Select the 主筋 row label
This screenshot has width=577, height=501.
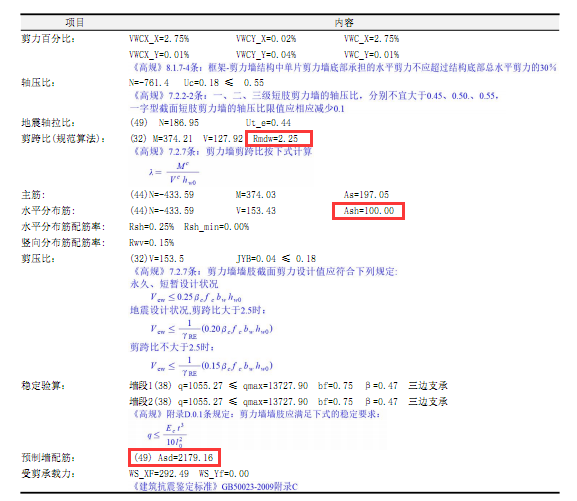point(33,195)
